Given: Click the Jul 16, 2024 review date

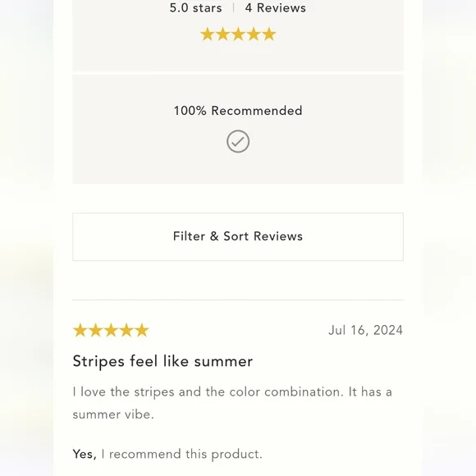Looking at the screenshot, I should 366,330.
